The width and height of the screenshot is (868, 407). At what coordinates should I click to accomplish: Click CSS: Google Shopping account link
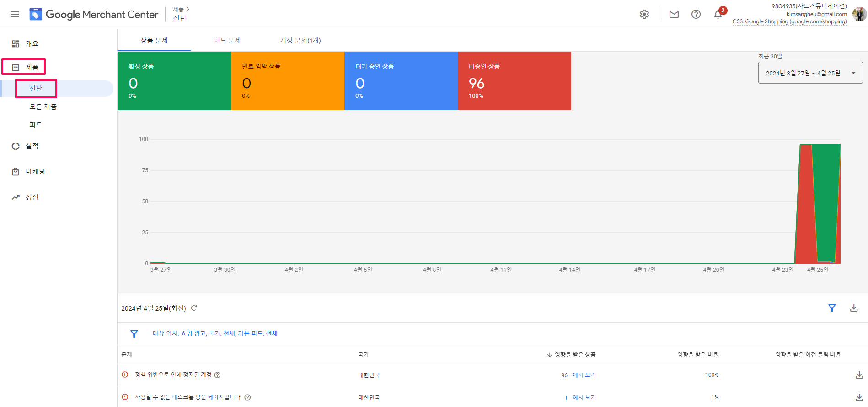pyautogui.click(x=789, y=21)
